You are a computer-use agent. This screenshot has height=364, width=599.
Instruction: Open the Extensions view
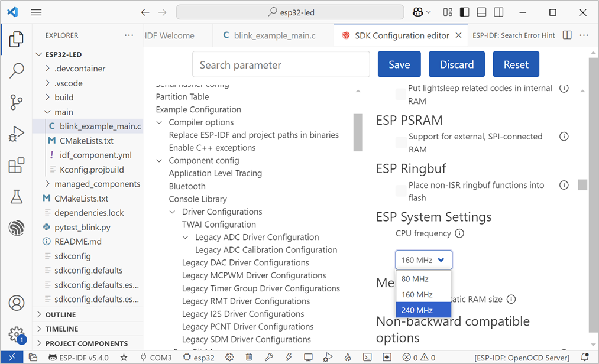(16, 165)
